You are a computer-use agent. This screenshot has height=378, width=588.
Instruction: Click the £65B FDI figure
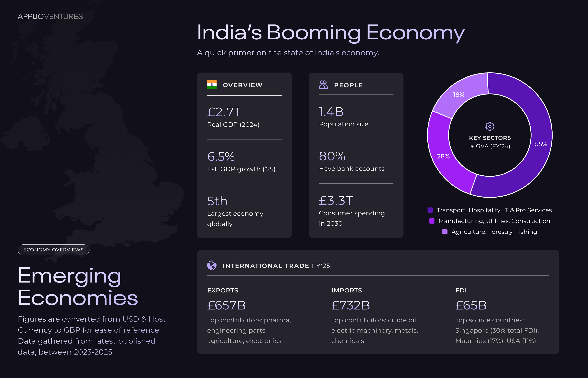coord(471,305)
